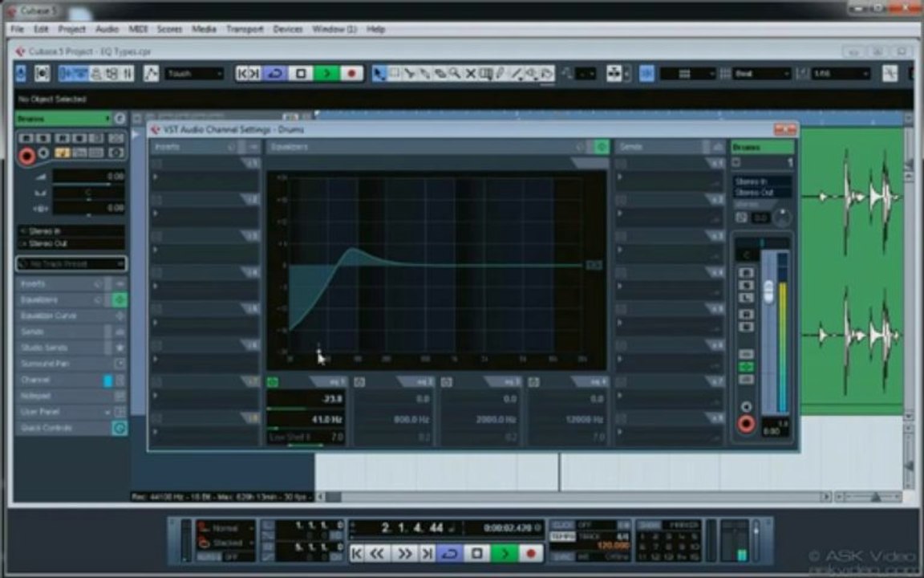This screenshot has height=578, width=924.
Task: Select the Time Warp tool
Action: pyautogui.click(x=485, y=73)
